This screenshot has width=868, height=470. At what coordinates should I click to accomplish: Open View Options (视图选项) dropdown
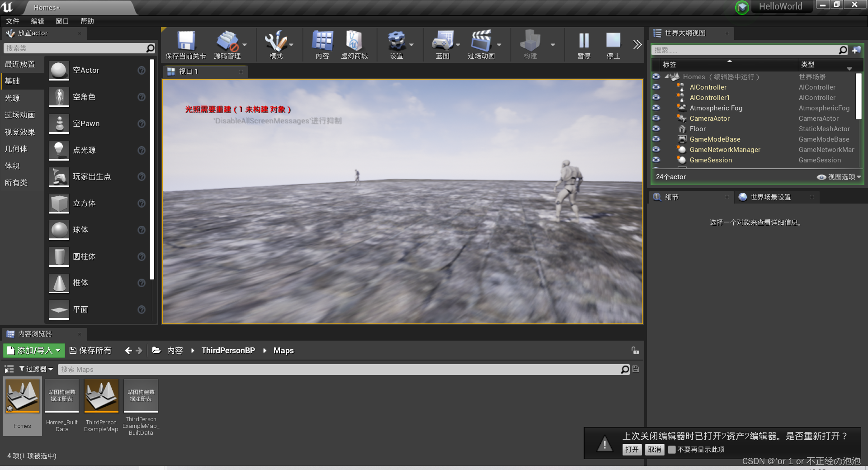point(839,177)
